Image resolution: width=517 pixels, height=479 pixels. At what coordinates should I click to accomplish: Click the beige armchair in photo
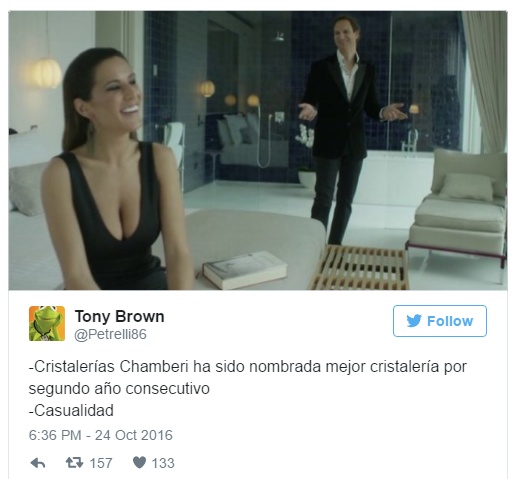(x=458, y=207)
